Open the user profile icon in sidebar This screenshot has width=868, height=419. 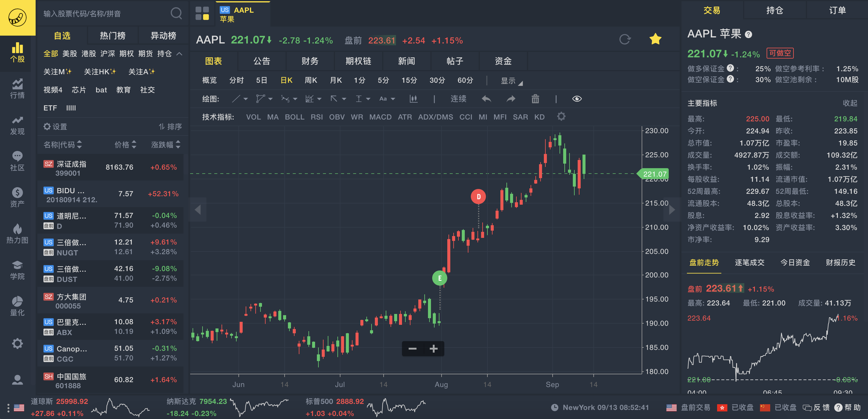(17, 380)
